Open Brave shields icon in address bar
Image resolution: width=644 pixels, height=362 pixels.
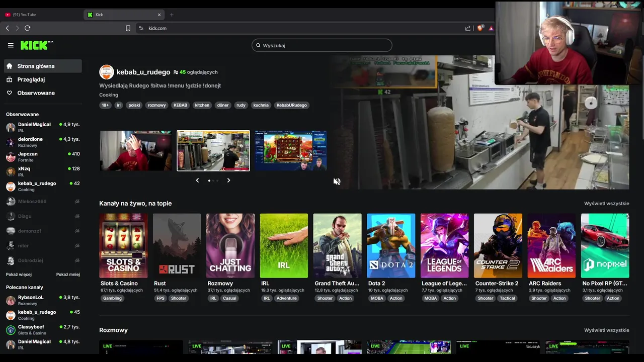pyautogui.click(x=480, y=28)
